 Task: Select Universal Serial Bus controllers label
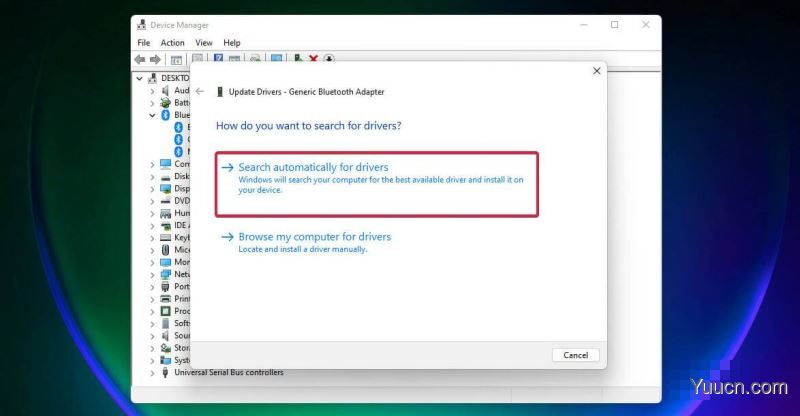229,373
